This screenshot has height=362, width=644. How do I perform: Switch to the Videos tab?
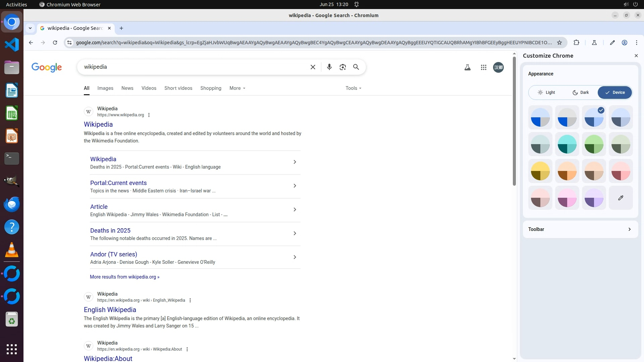pos(149,88)
